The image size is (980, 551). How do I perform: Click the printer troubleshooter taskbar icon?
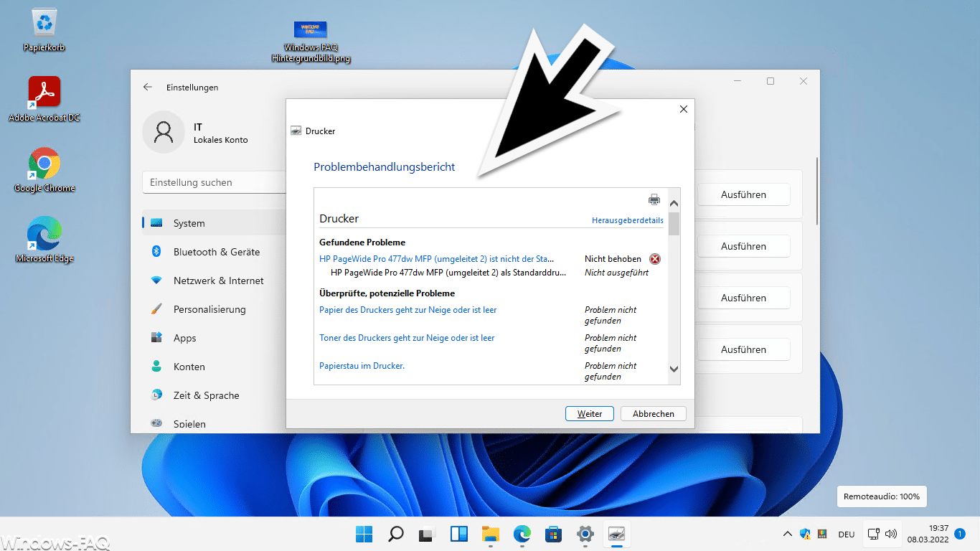pos(617,534)
